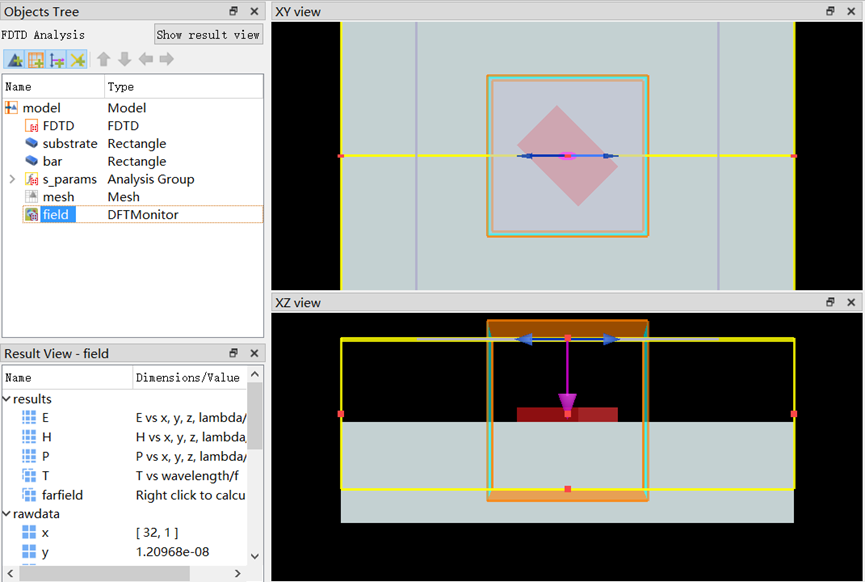Select the s_params tree item
The width and height of the screenshot is (865, 582).
click(x=132, y=179)
